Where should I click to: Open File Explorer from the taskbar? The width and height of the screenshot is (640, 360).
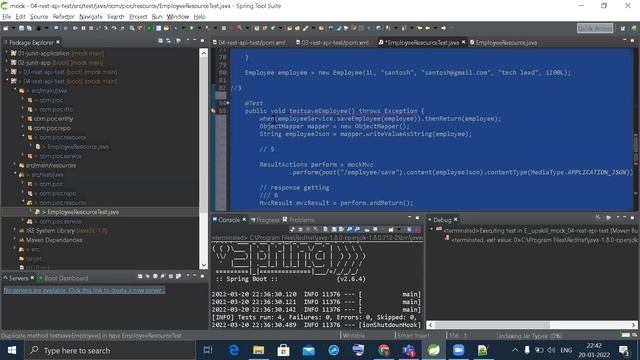[258, 350]
